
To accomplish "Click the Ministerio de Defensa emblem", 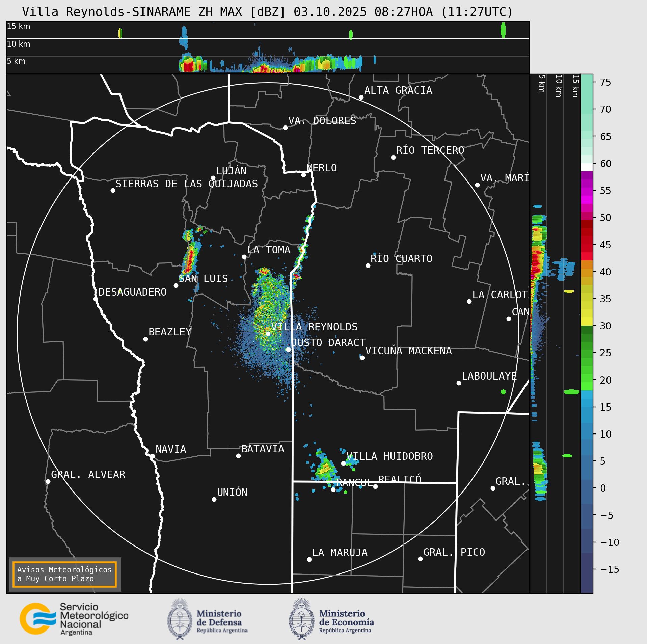I will pyautogui.click(x=180, y=619).
